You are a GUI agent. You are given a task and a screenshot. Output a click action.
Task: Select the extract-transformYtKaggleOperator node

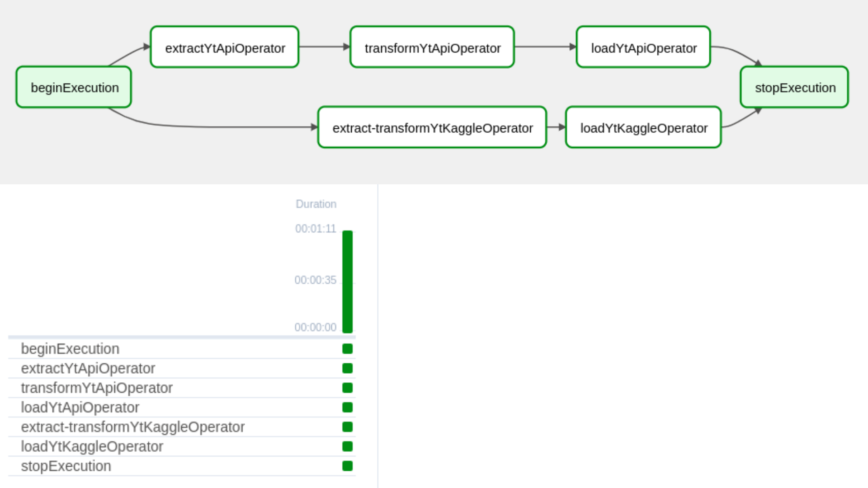(432, 127)
